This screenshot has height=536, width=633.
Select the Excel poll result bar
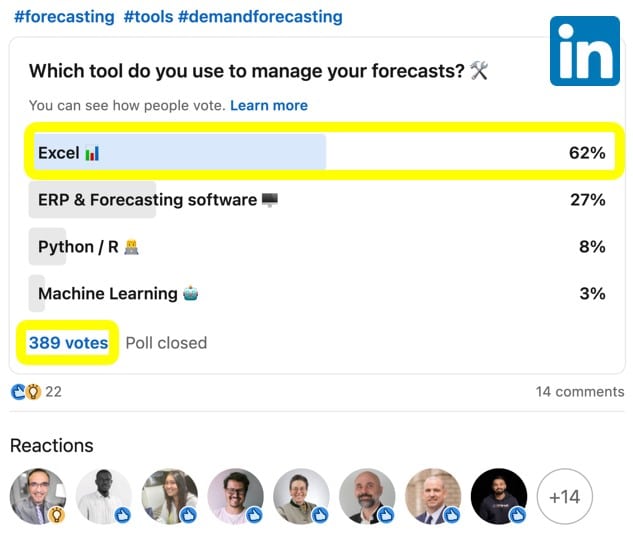[x=322, y=153]
